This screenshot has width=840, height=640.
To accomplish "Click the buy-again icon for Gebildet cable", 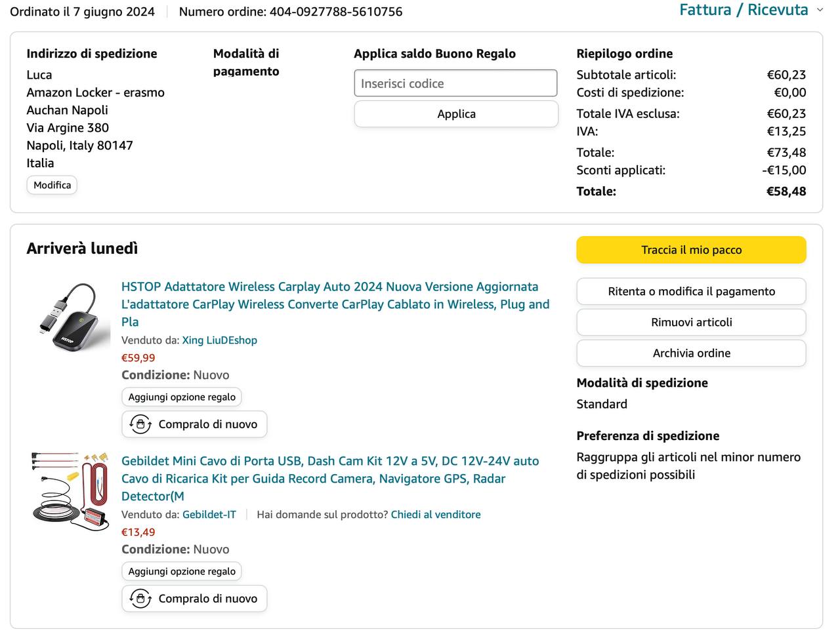I will [140, 599].
